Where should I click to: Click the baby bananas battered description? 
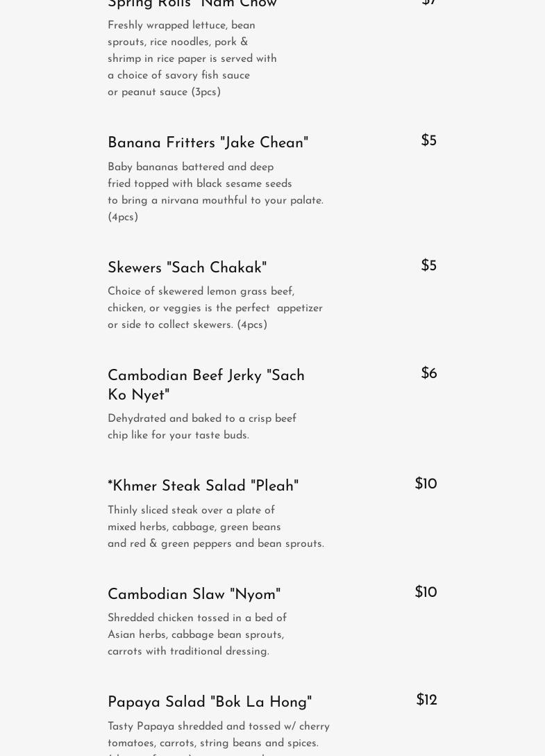point(215,192)
